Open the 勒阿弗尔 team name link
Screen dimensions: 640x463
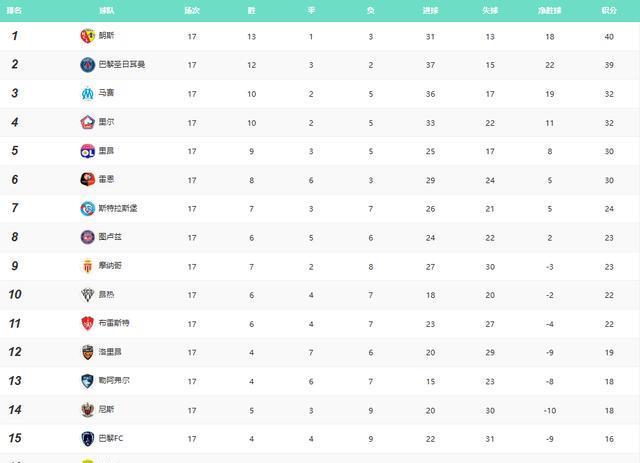113,381
